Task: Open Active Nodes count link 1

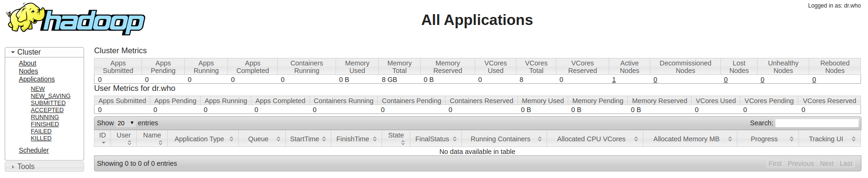Action: (x=614, y=80)
